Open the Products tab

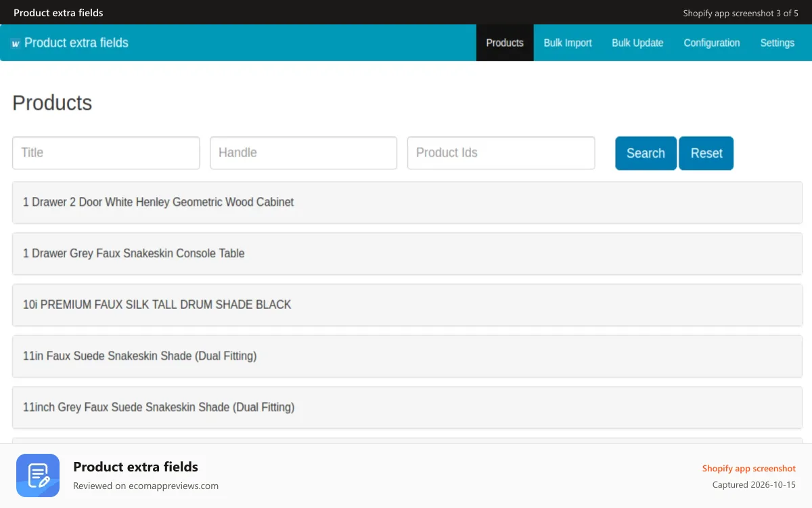click(505, 43)
